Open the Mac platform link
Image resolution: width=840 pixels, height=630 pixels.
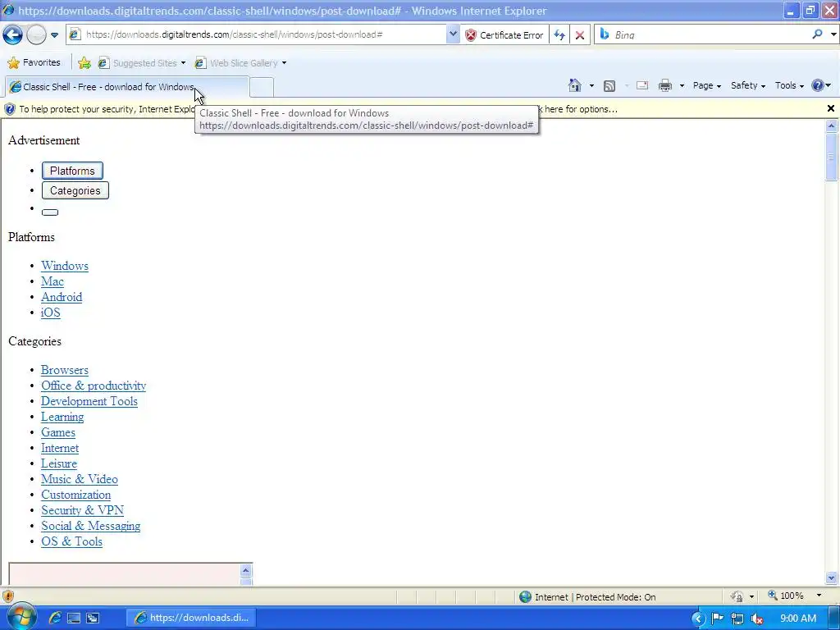click(52, 281)
